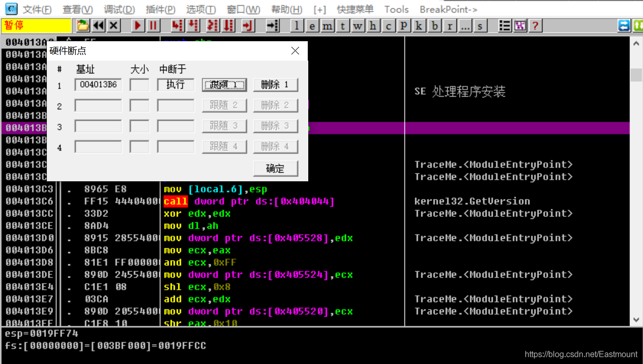The width and height of the screenshot is (643, 364).
Task: Select mov [local.6],esp instruction
Action: click(216, 189)
